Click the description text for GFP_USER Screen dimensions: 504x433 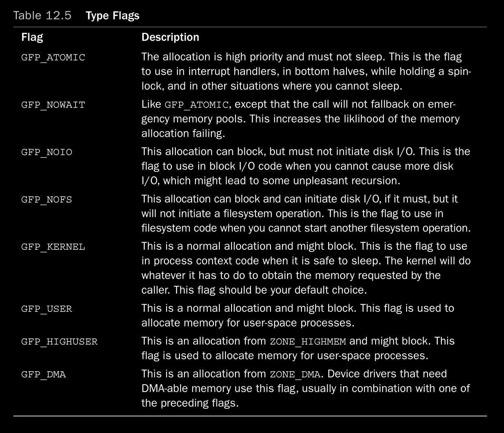[297, 316]
